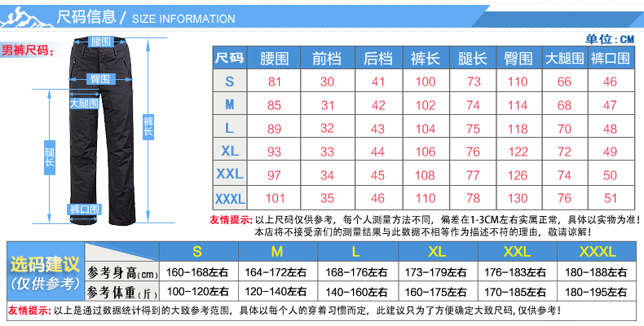Click the 大腿围 label on the pants diagram
644x326 pixels.
(x=82, y=104)
